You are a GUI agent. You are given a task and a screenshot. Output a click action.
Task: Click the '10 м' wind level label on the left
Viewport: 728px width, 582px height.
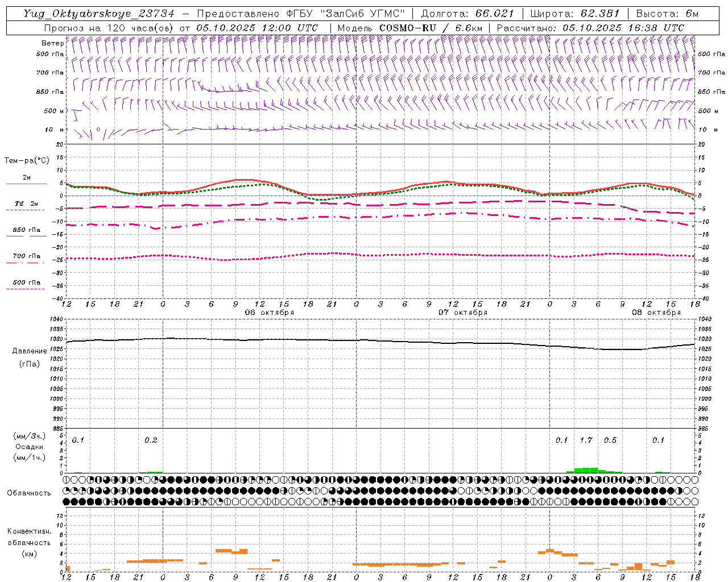pos(53,130)
